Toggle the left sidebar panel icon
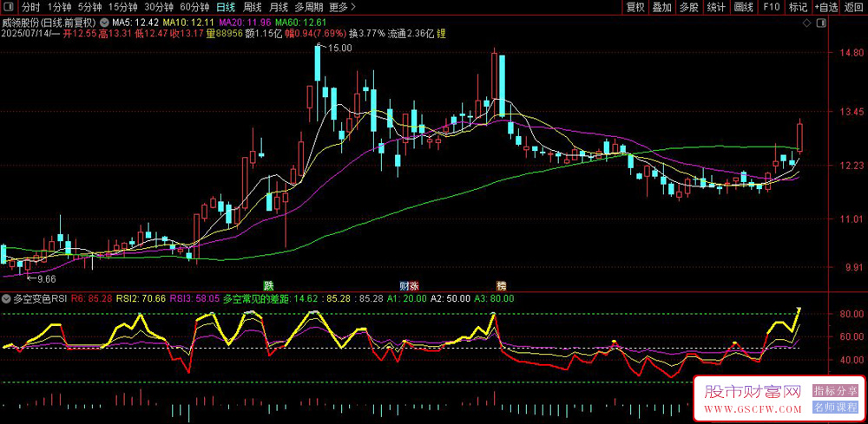Screen dimensions: 868x424 coord(9,7)
